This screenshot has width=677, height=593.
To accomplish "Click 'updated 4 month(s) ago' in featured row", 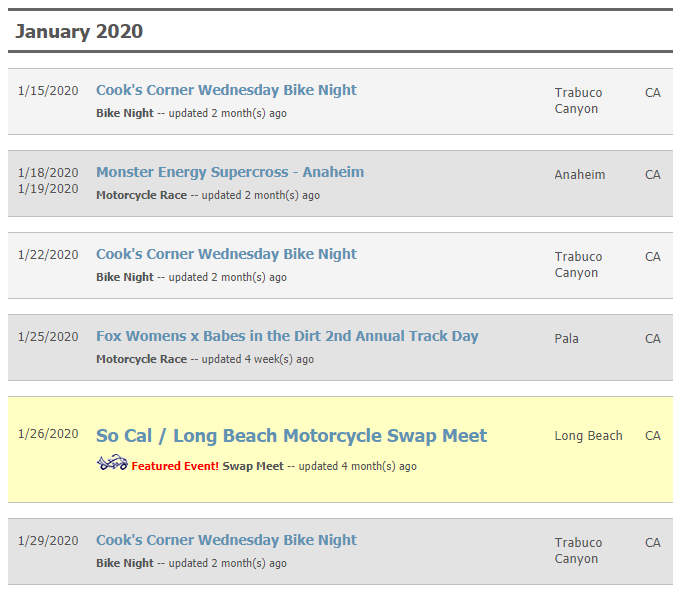I will click(357, 466).
